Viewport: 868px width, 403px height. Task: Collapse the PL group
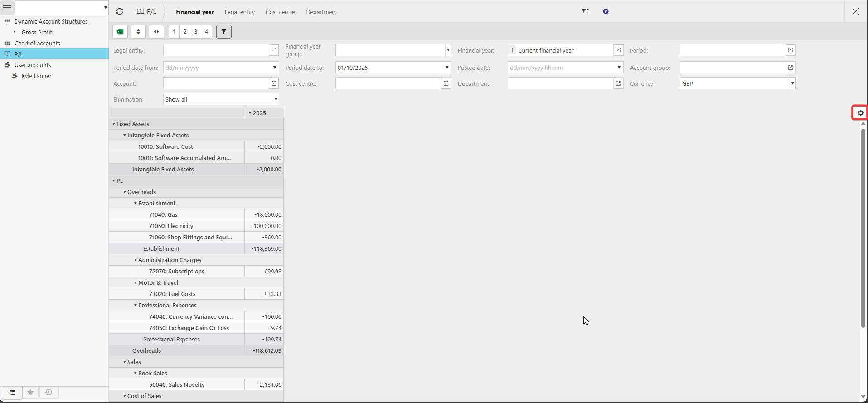tap(114, 180)
